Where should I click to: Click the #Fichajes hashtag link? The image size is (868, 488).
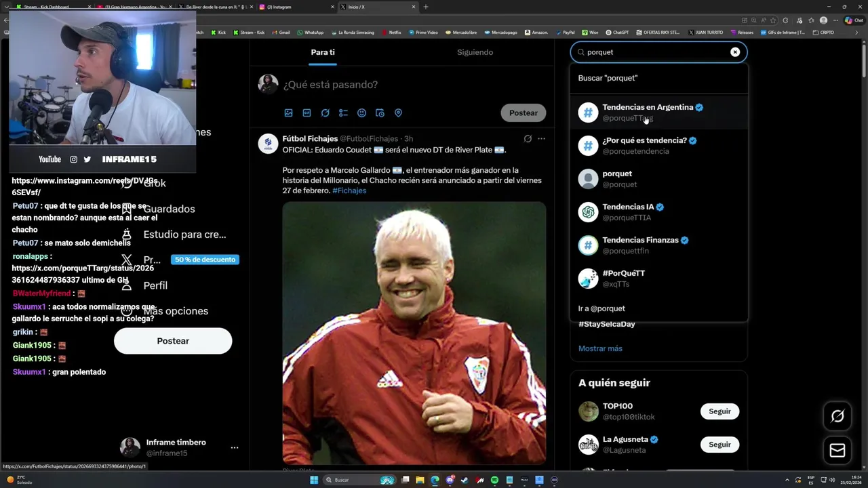tap(349, 190)
